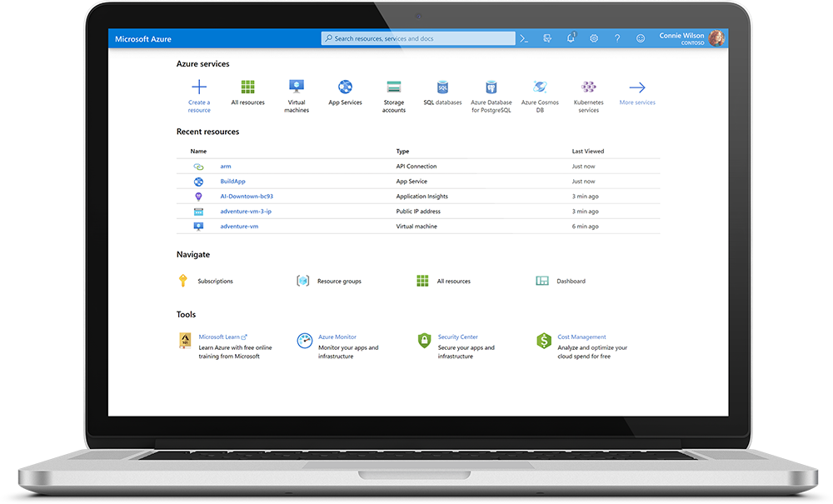Click the Azure Monitor gauge icon
This screenshot has height=504, width=833.
coord(304,341)
